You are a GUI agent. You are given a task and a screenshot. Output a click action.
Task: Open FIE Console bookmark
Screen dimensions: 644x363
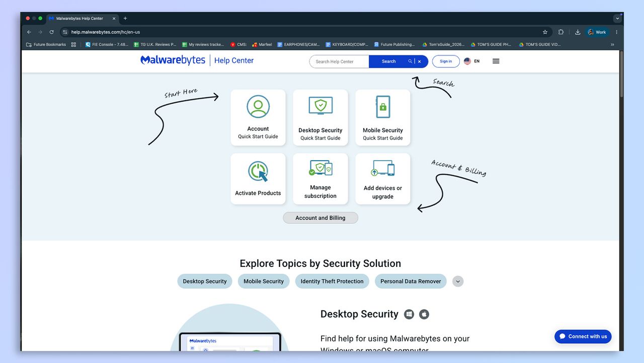pyautogui.click(x=107, y=44)
